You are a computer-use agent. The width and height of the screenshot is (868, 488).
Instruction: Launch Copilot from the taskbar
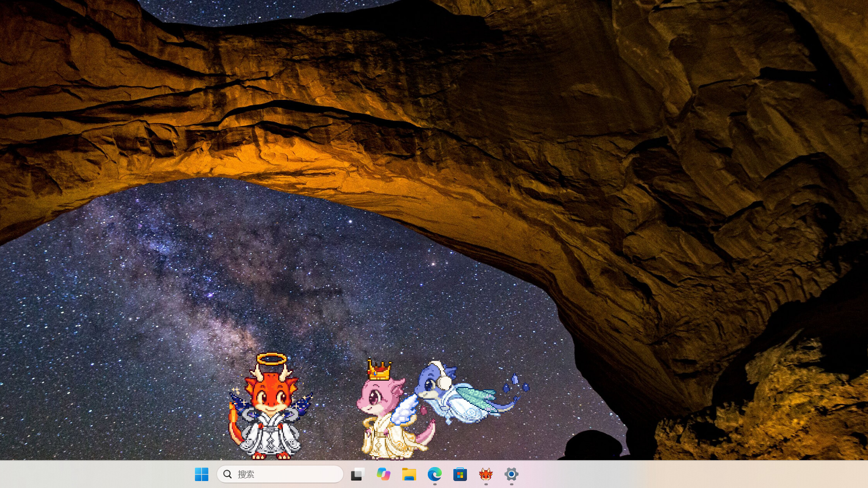tap(383, 474)
